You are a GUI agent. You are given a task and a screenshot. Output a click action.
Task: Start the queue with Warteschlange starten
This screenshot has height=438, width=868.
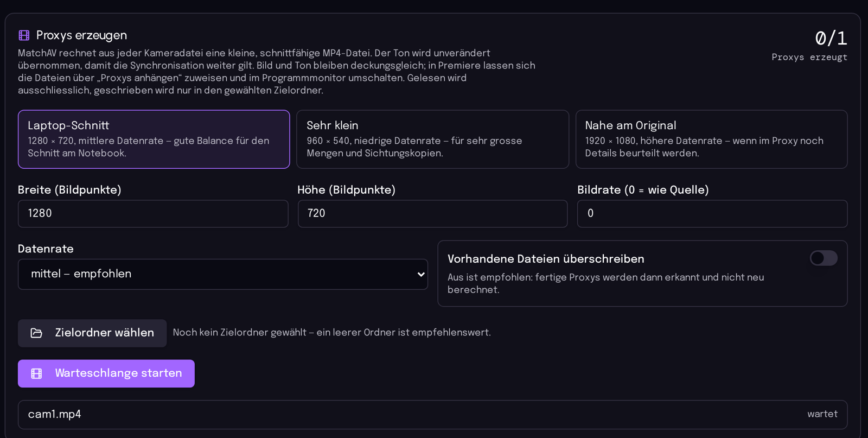tap(106, 373)
